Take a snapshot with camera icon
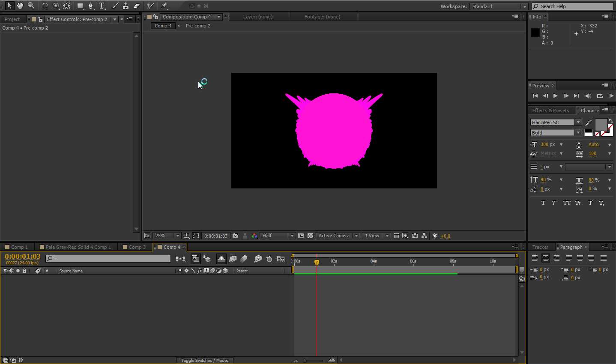The width and height of the screenshot is (616, 364). point(235,236)
